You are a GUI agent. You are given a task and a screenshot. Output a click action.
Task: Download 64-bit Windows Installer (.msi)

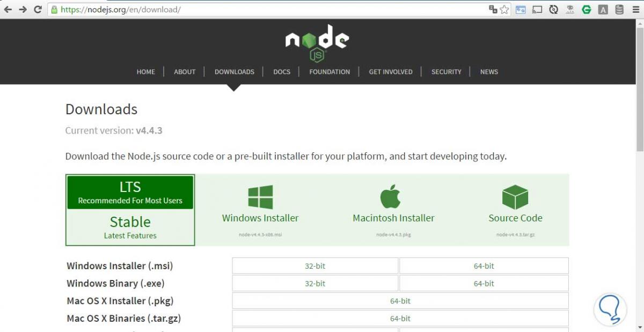484,266
